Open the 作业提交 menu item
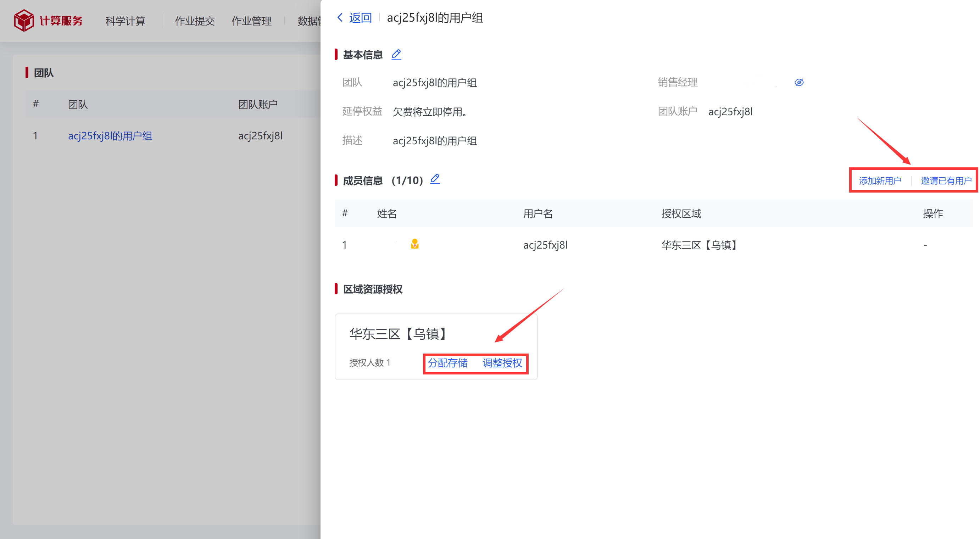Screen dimensions: 980x539 pyautogui.click(x=195, y=21)
